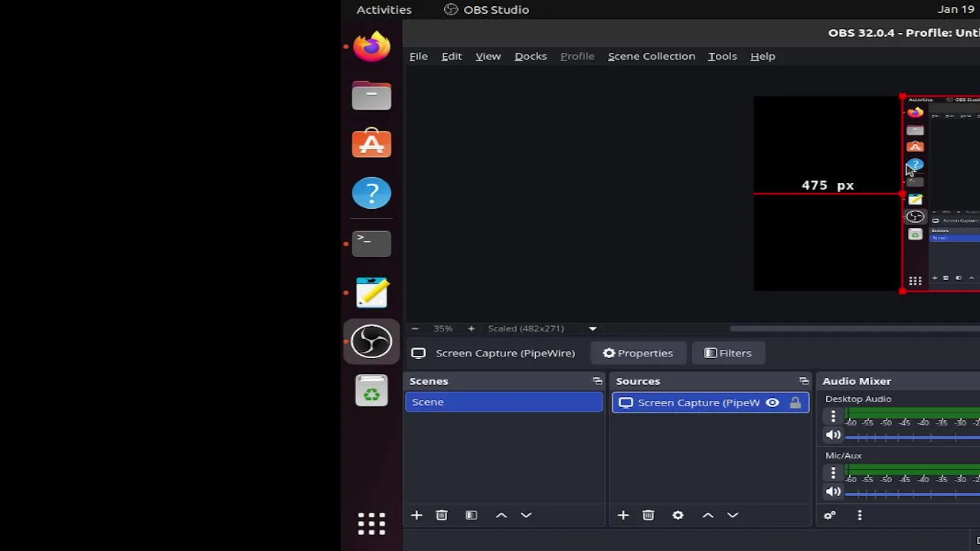
Task: Toggle visibility of Screen Capture source
Action: pyautogui.click(x=773, y=403)
